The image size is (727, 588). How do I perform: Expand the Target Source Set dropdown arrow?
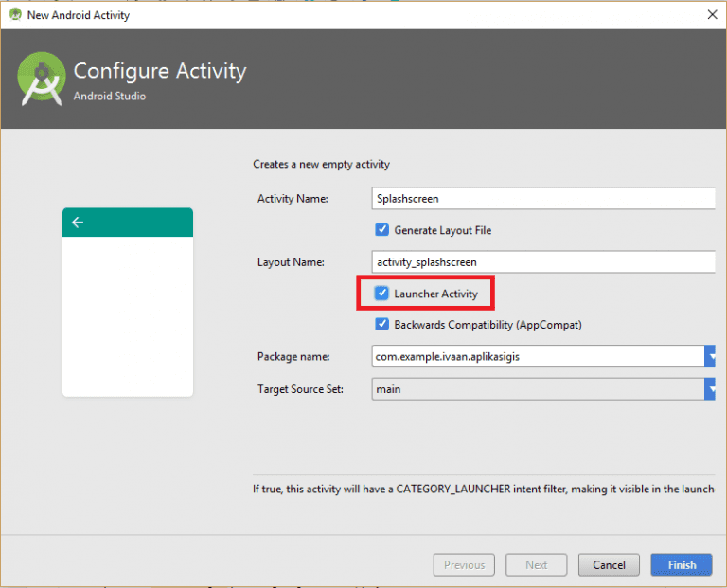click(710, 389)
